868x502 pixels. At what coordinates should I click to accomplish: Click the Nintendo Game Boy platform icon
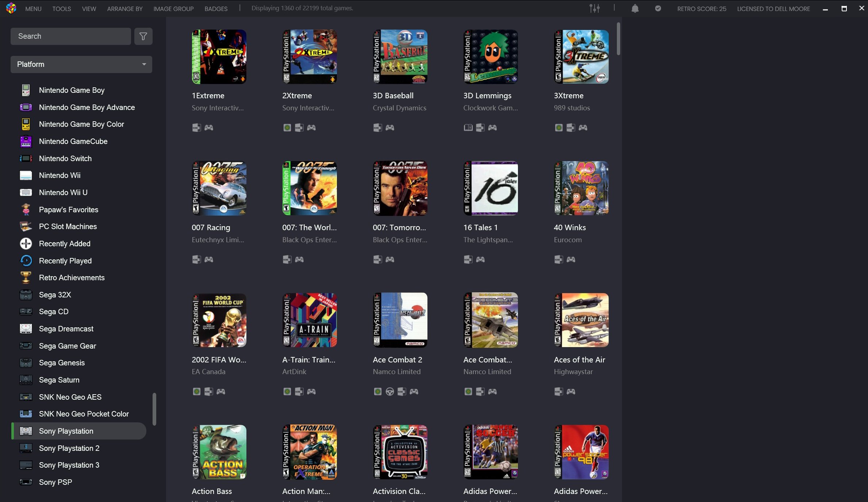click(x=26, y=90)
